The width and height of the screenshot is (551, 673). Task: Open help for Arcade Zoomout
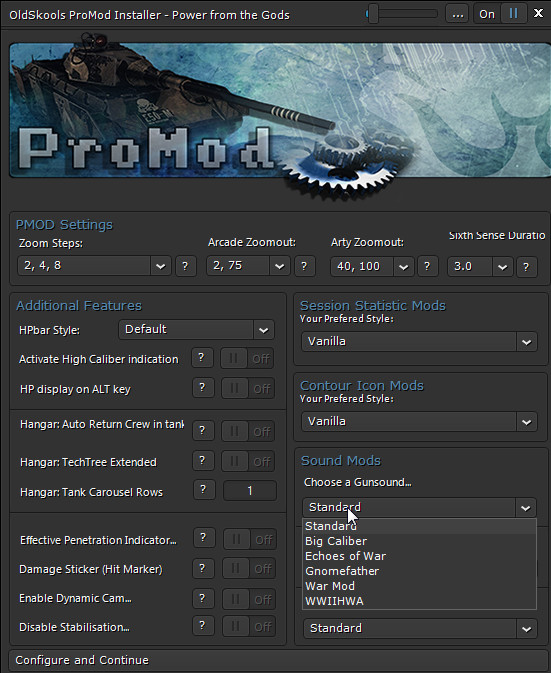point(304,266)
